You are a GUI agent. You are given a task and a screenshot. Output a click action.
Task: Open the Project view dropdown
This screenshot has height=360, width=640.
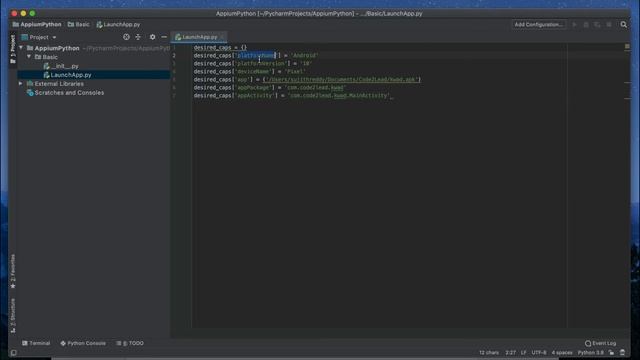pos(39,37)
